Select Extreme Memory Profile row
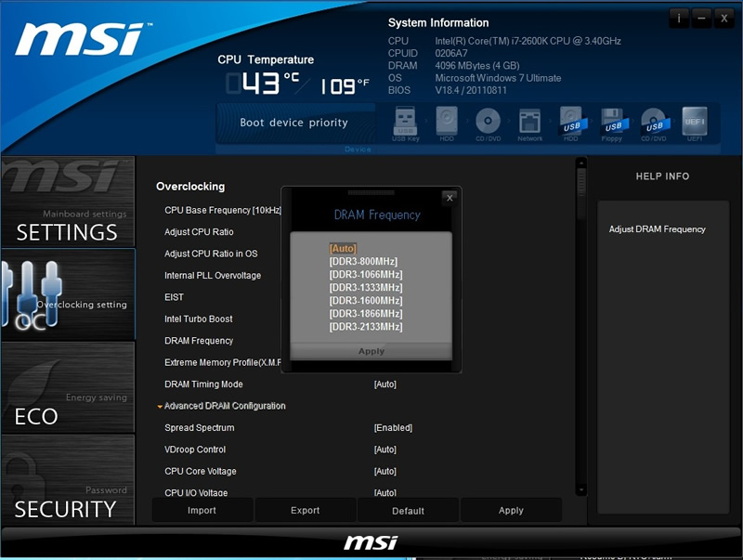The height and width of the screenshot is (560, 743). pyautogui.click(x=223, y=362)
